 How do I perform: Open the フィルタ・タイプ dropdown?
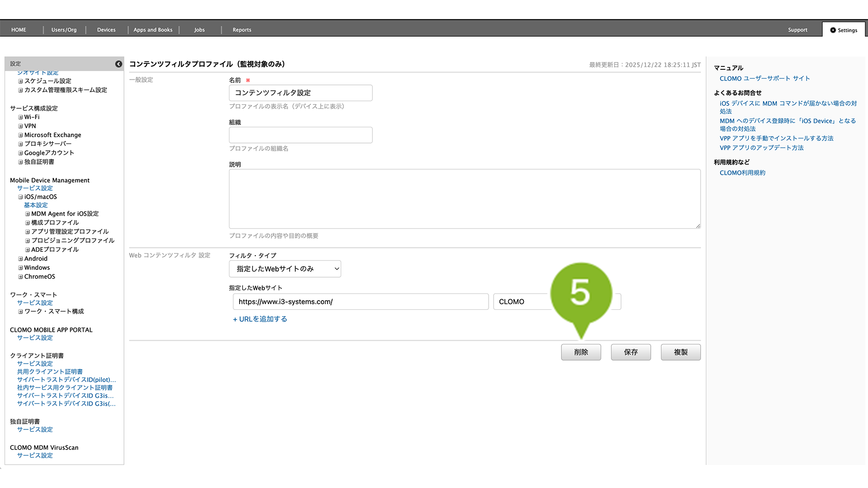(285, 269)
